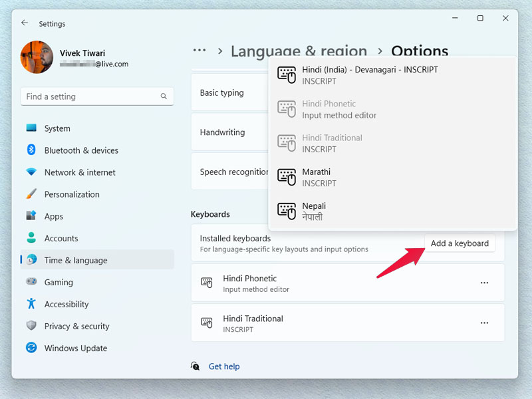
Task: Go to Apps label
Action: (x=54, y=217)
